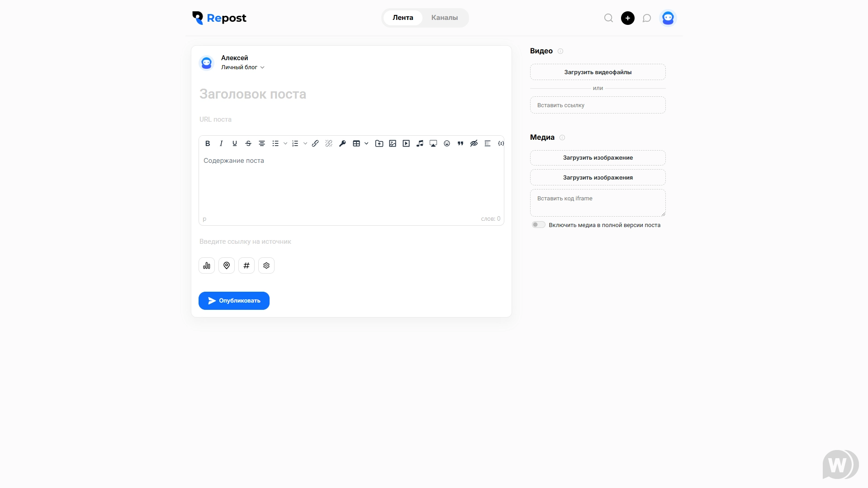
Task: Switch to the Лента tab
Action: 403,18
